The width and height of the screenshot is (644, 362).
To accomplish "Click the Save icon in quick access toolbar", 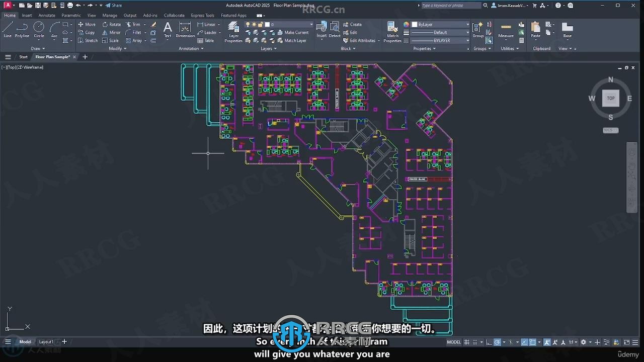I will pyautogui.click(x=38, y=5).
